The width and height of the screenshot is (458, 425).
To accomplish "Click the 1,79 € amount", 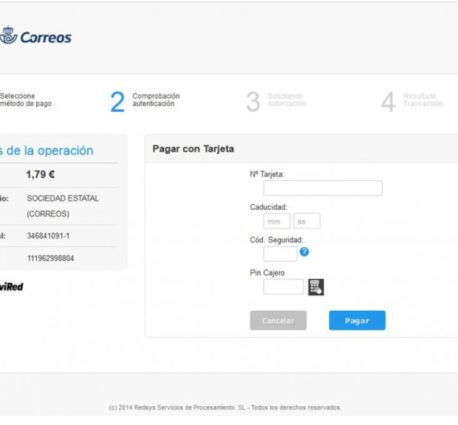I will click(x=40, y=174).
